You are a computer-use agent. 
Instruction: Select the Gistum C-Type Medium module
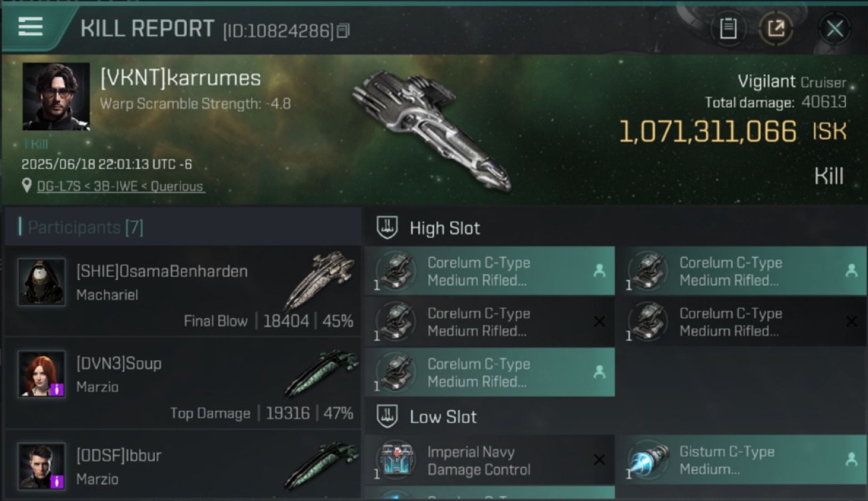point(742,460)
